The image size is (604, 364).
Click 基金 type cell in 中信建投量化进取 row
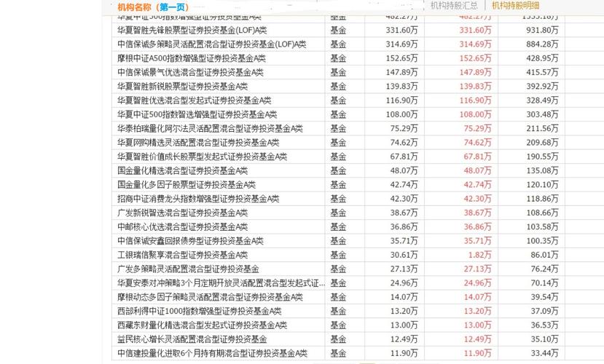click(338, 353)
